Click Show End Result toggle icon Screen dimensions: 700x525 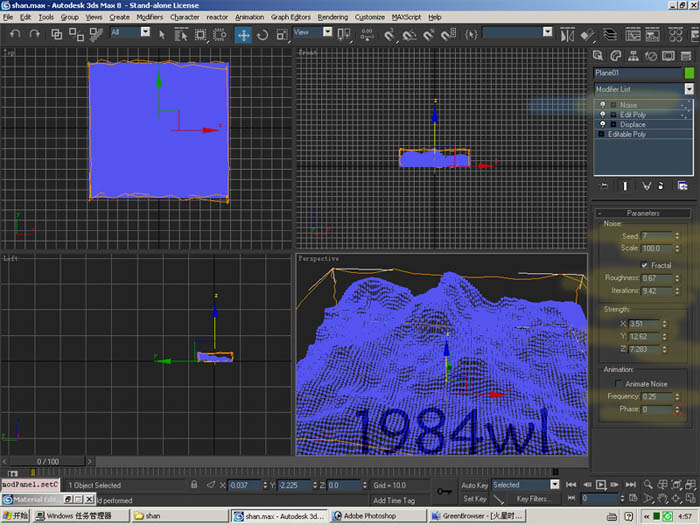[625, 186]
